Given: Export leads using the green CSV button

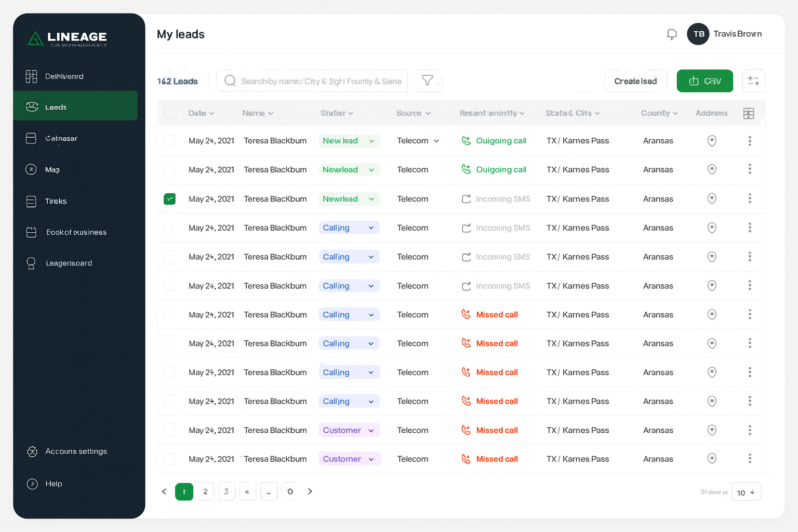Looking at the screenshot, I should pyautogui.click(x=704, y=81).
